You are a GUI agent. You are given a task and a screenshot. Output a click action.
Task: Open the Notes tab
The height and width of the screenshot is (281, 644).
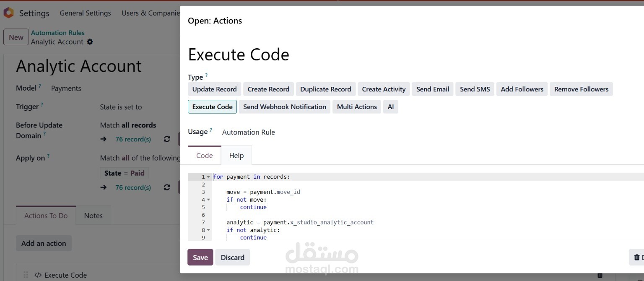tap(93, 216)
